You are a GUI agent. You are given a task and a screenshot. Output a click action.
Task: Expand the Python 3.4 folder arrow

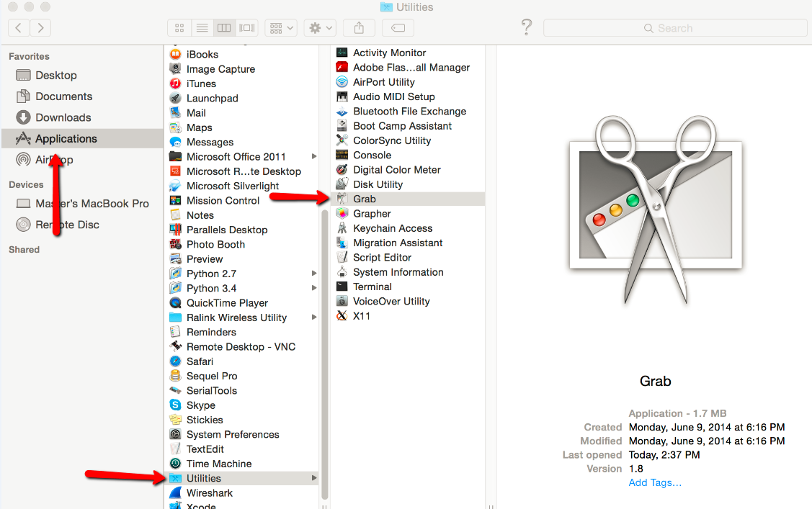[314, 287]
